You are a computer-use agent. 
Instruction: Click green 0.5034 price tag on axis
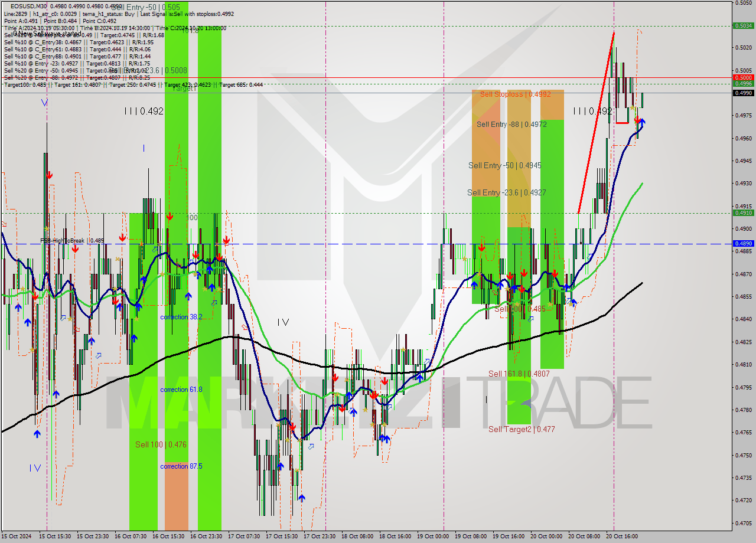click(x=743, y=25)
